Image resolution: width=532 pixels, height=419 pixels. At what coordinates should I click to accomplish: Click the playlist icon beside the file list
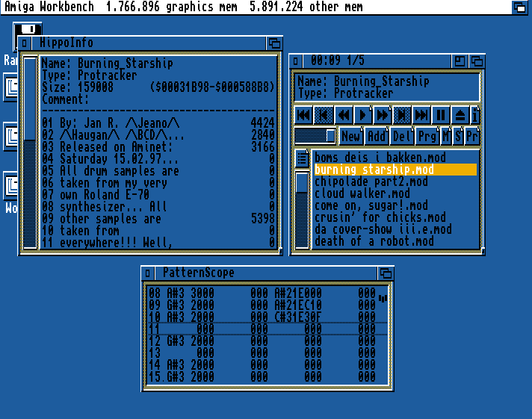point(302,158)
